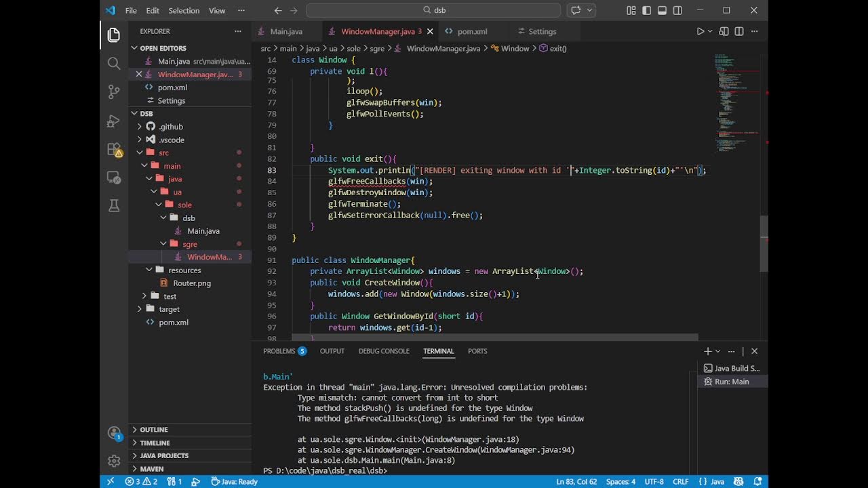
Task: Open the Copilot chat icon in title bar
Action: (576, 10)
